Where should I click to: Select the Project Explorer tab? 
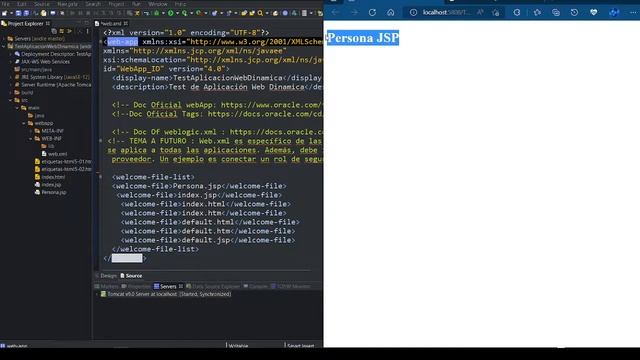25,23
